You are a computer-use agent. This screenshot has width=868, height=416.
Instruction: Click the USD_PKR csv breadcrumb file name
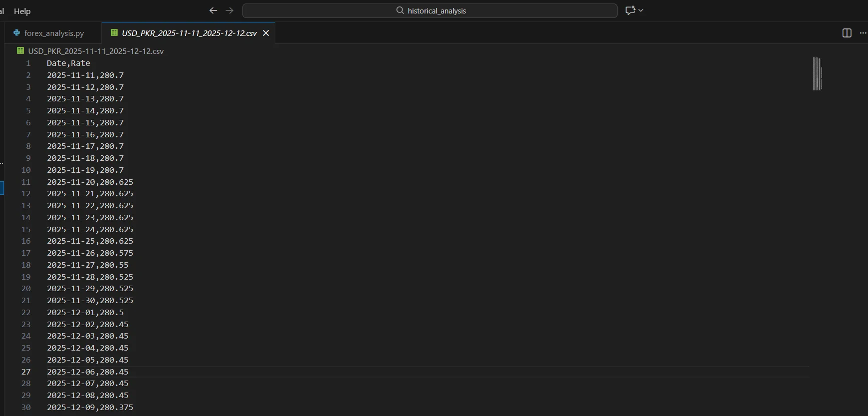(x=96, y=51)
